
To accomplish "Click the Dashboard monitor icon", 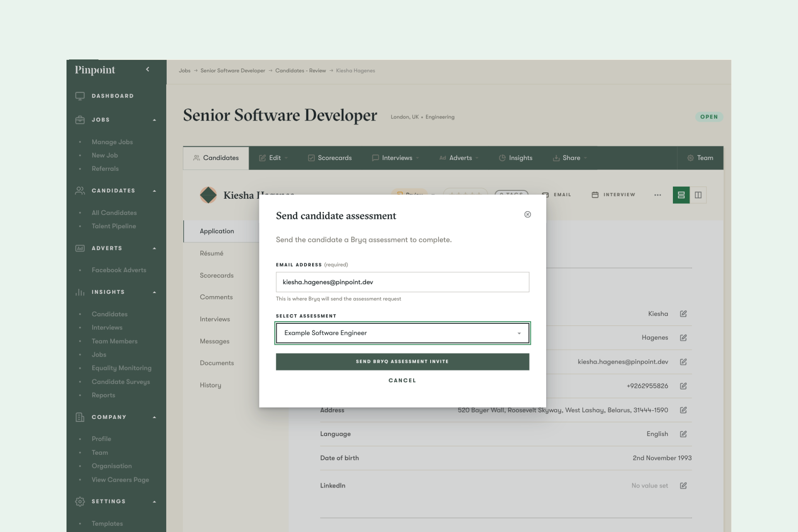I will tap(80, 96).
